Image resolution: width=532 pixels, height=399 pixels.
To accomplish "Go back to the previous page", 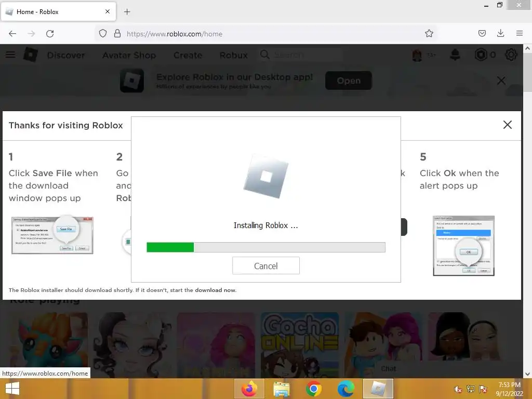I will pos(12,34).
